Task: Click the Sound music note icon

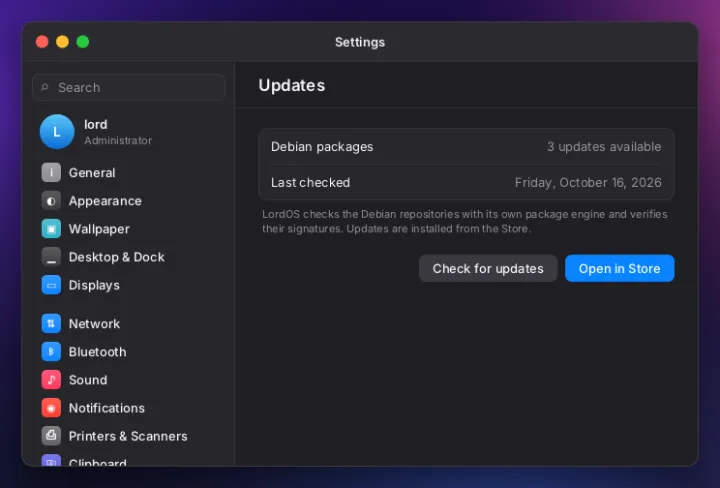Action: coord(51,380)
